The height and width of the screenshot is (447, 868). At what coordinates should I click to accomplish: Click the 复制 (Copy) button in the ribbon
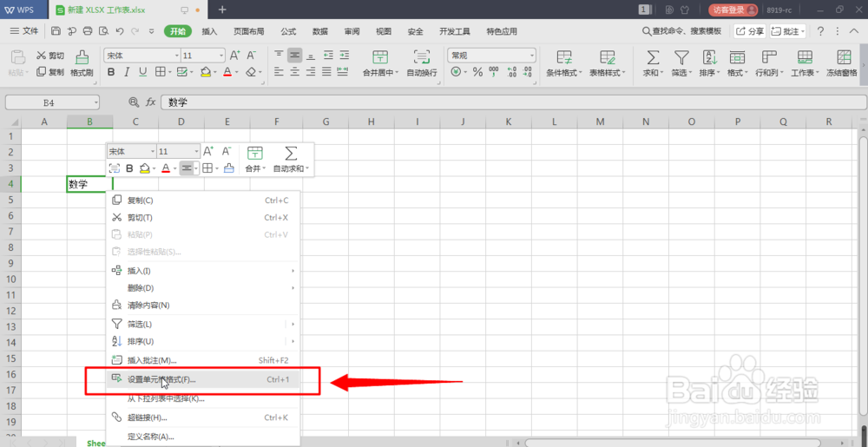(50, 72)
